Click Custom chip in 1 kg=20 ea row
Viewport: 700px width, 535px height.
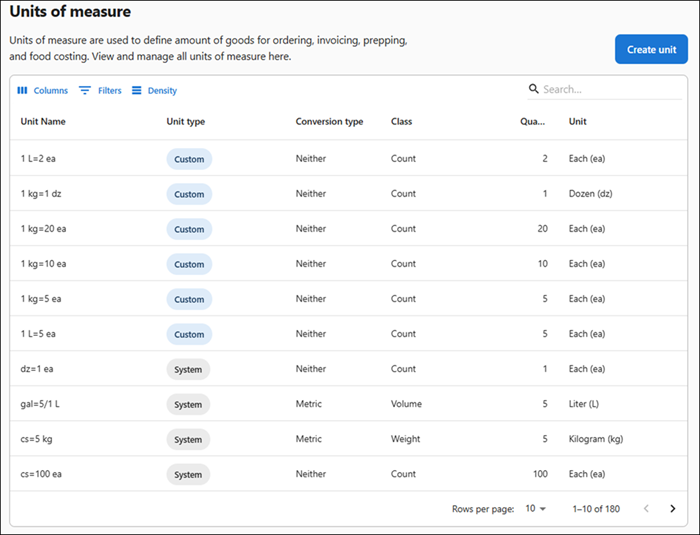point(189,229)
